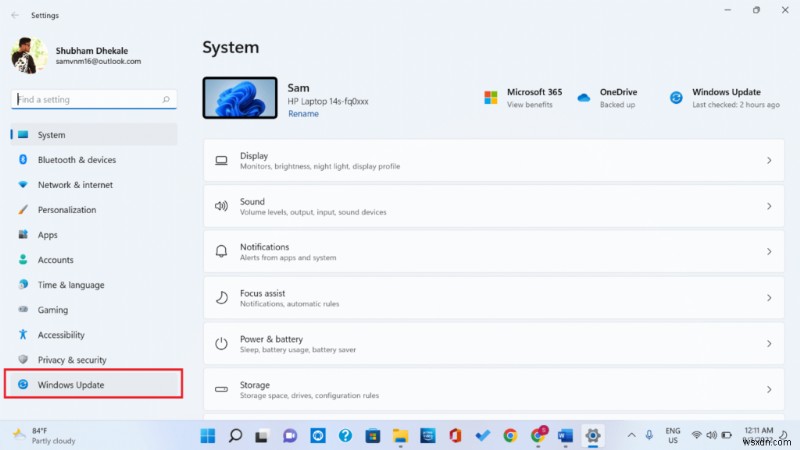Expand the Sound settings chevron

(x=769, y=206)
